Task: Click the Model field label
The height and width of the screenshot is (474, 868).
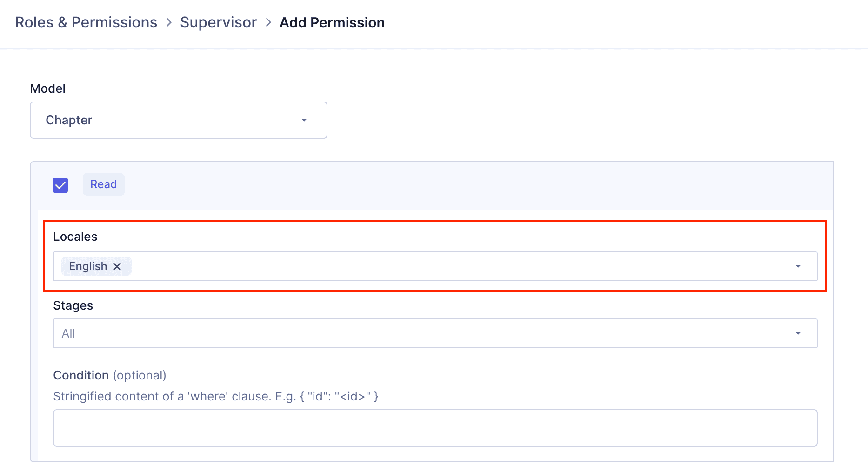Action: tap(47, 88)
